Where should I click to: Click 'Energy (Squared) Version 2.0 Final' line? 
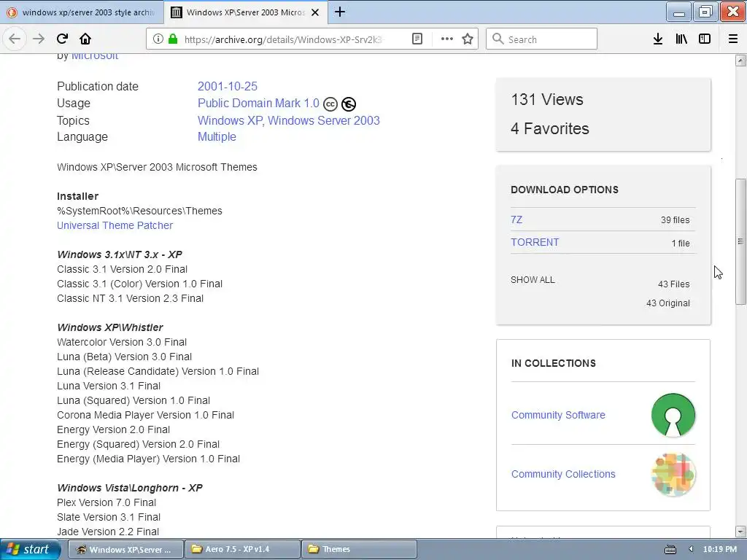pyautogui.click(x=138, y=444)
